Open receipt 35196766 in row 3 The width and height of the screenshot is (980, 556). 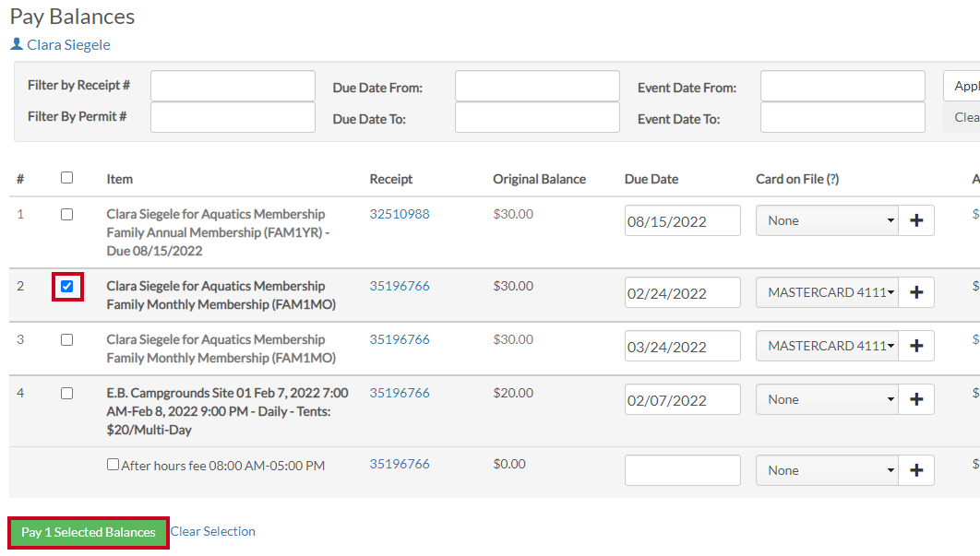click(400, 340)
